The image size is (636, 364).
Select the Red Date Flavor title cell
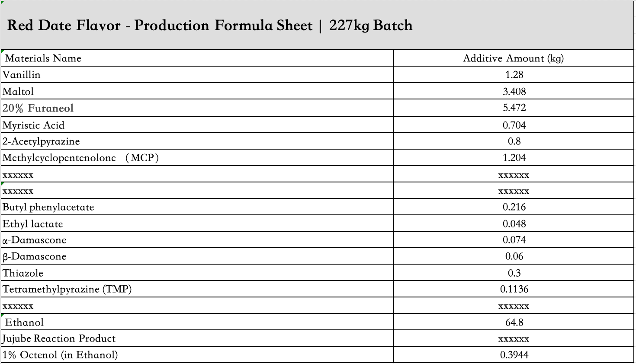tap(317, 25)
